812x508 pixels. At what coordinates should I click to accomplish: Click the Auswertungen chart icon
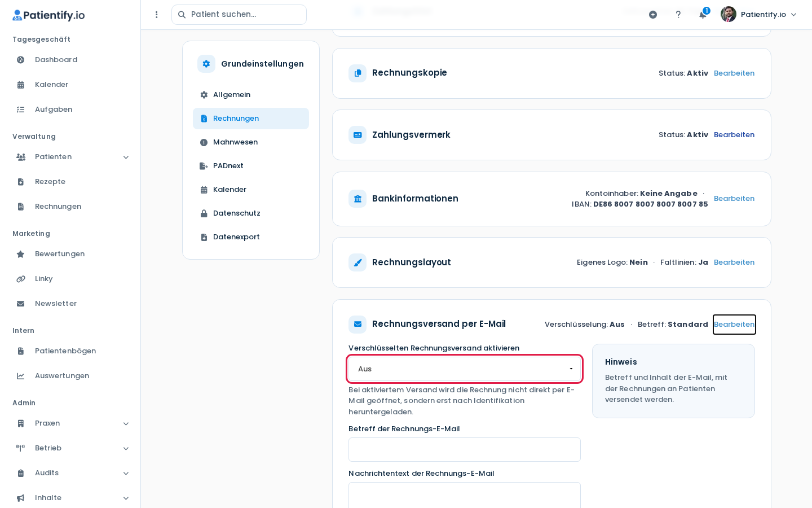[21, 376]
